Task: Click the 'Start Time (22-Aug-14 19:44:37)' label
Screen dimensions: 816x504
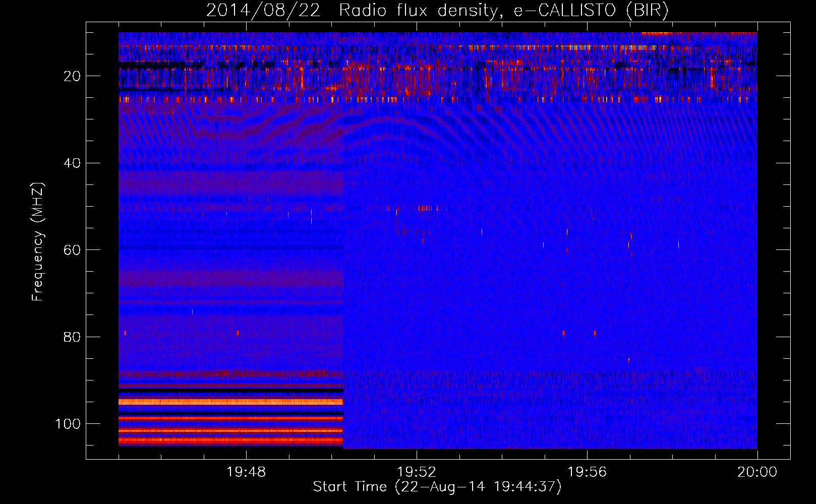Action: 437,486
